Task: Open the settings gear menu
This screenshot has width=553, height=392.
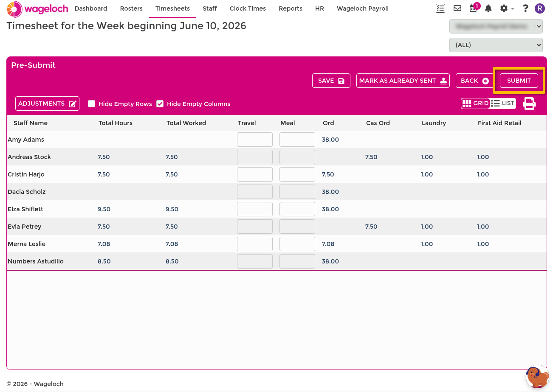Action: tap(507, 8)
